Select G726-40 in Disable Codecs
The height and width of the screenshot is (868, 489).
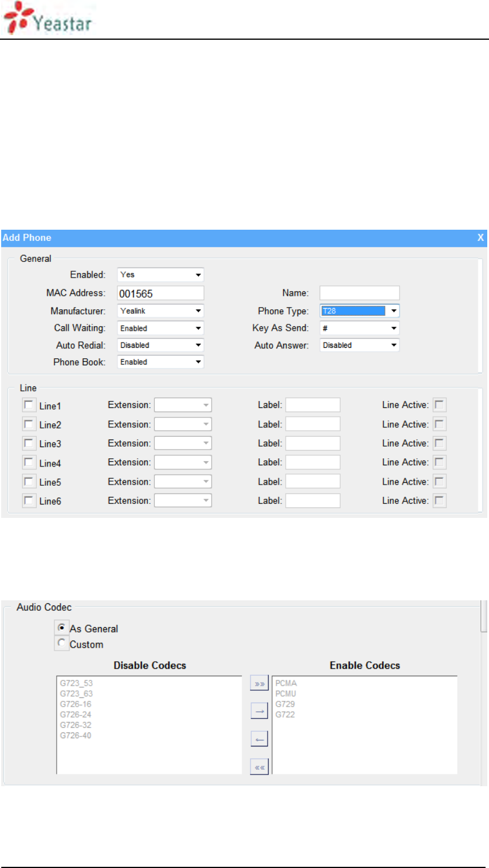[x=75, y=735]
